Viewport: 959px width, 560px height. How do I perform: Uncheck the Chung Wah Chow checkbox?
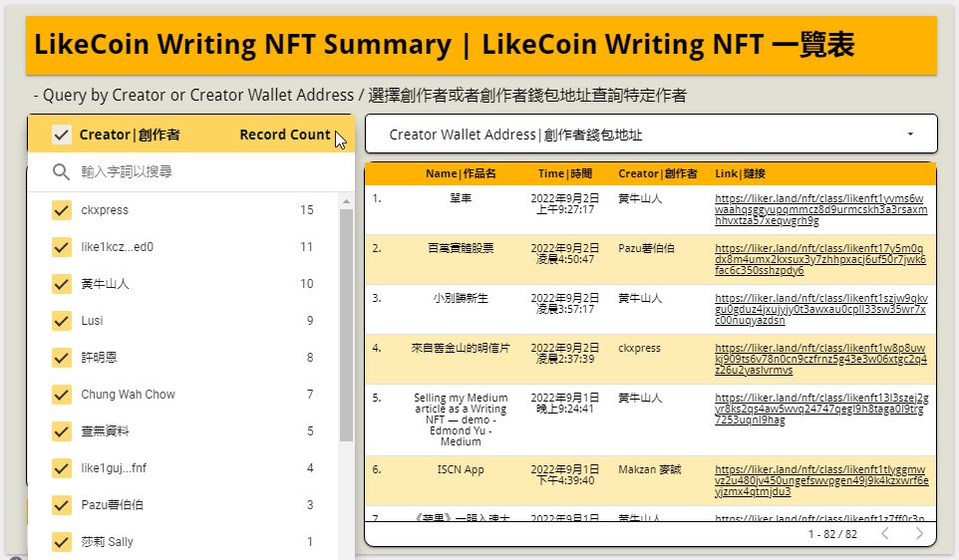point(61,395)
